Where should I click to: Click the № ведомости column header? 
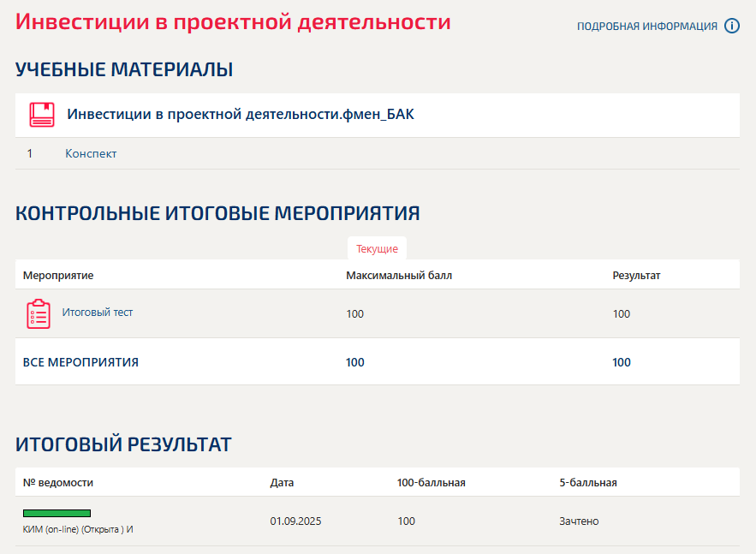[58, 483]
